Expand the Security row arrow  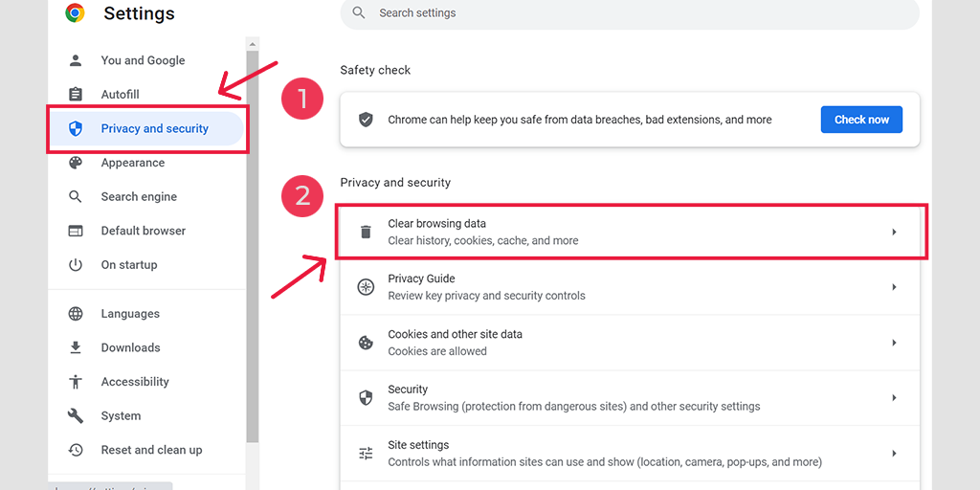[894, 398]
